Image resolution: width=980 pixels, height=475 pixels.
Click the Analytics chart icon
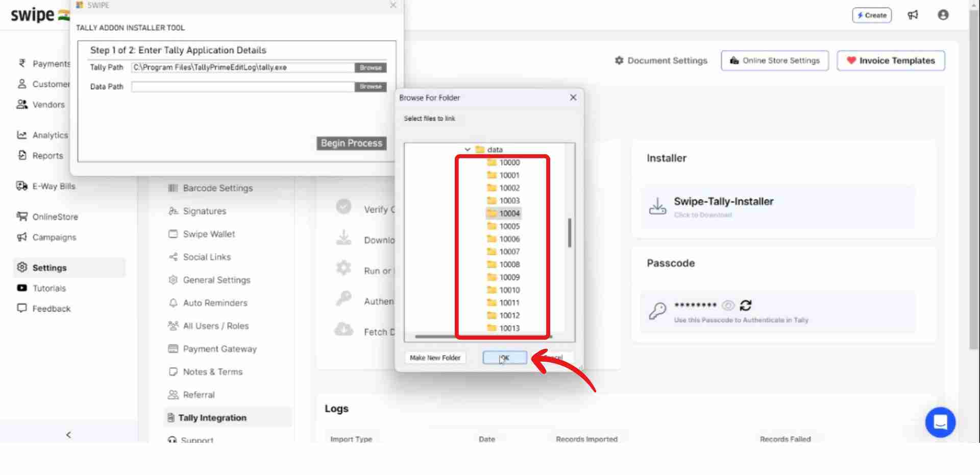[21, 135]
